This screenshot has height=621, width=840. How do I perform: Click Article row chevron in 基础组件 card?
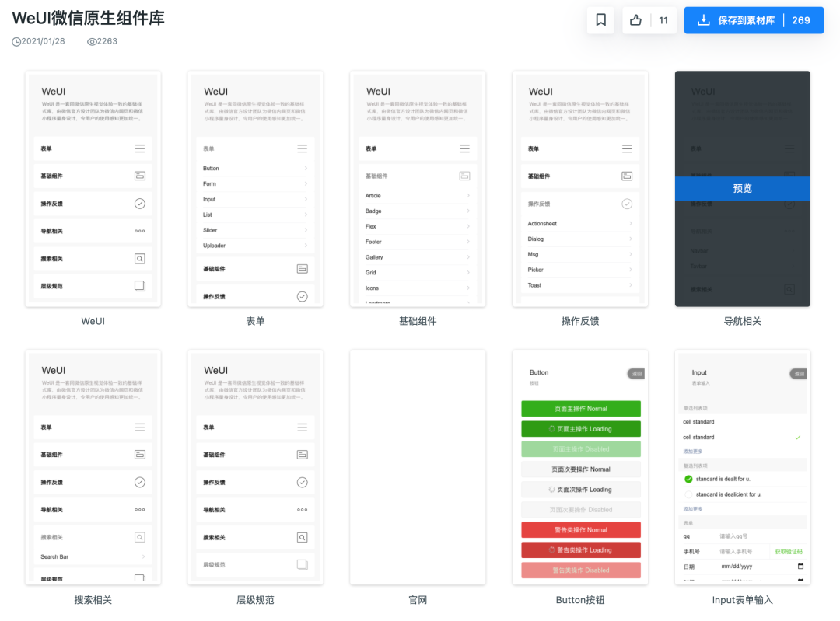[x=468, y=195]
